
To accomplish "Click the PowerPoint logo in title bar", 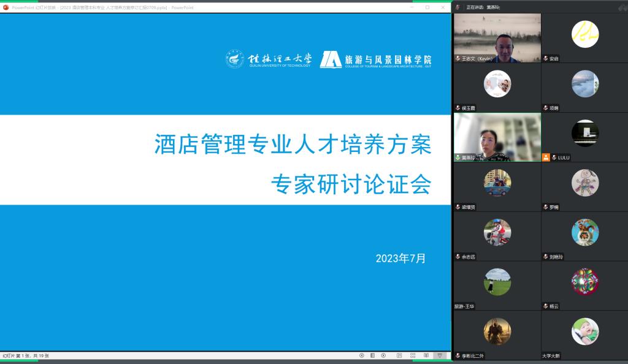I will pos(6,7).
